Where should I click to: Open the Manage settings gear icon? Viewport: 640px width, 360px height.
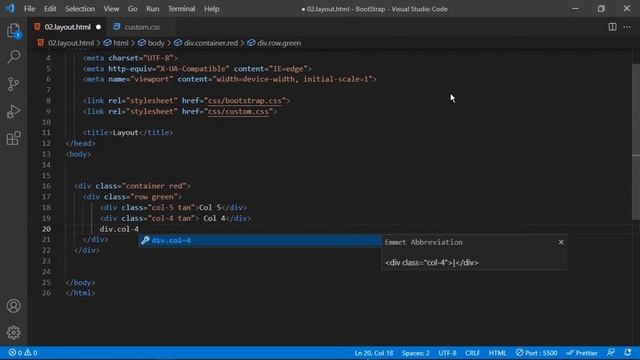point(13,332)
